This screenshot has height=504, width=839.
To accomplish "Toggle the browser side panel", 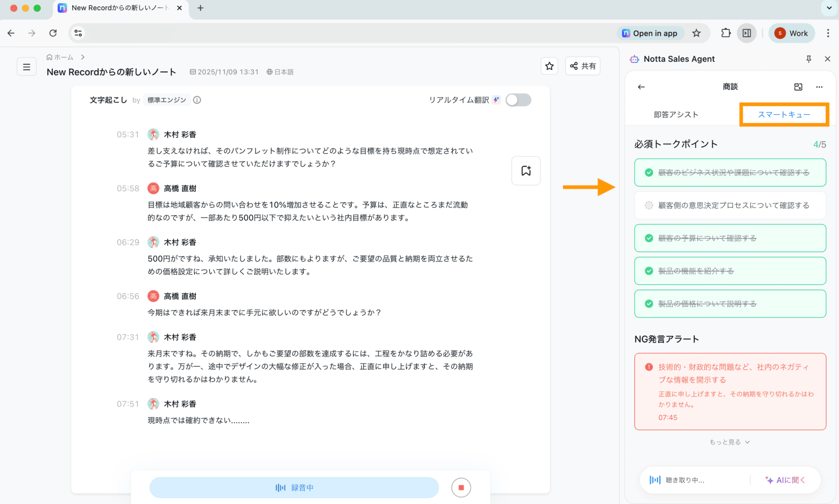I will point(747,33).
